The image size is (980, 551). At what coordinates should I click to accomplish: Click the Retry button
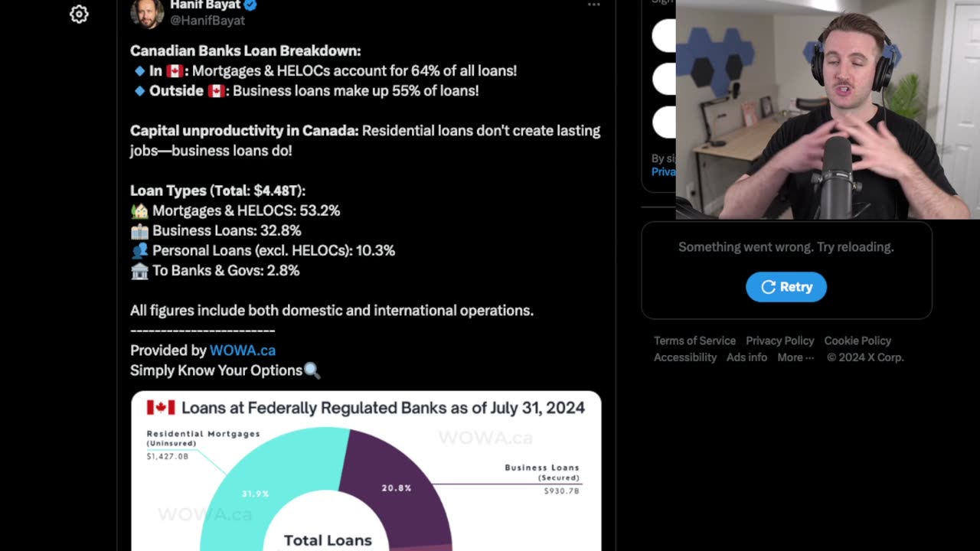click(786, 287)
